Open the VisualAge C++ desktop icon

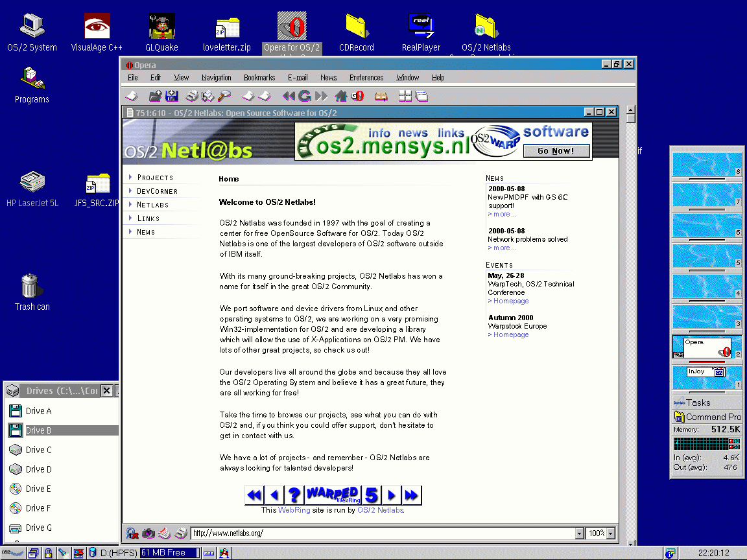(97, 33)
